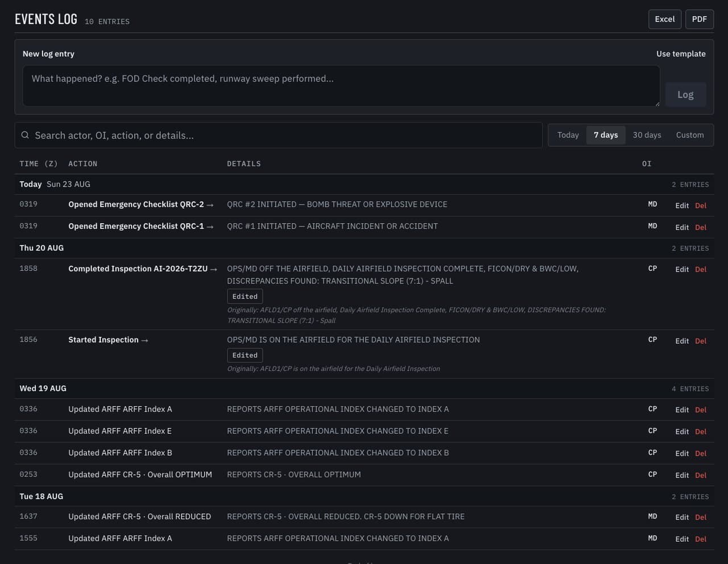Delete the CR-5 Overall OPTIMUM entry

tap(701, 475)
